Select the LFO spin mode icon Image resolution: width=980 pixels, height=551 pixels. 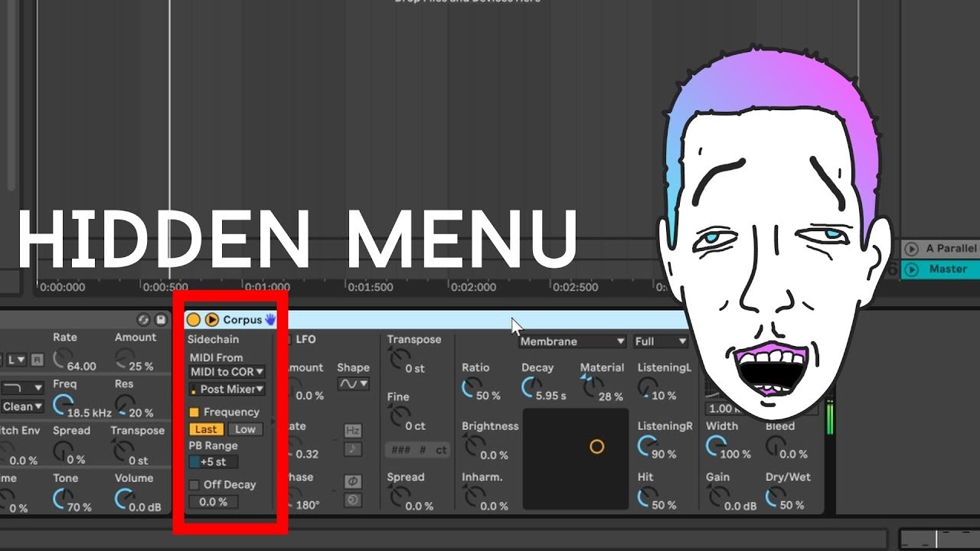point(353,500)
